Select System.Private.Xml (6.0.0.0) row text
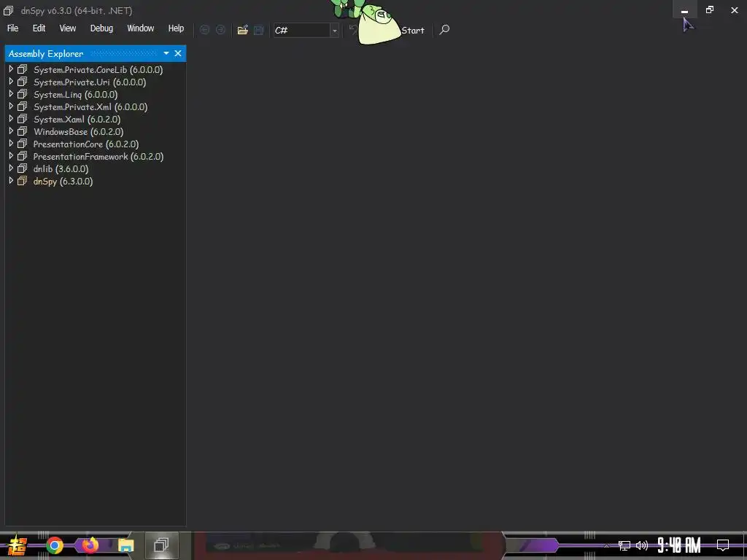 click(x=90, y=106)
